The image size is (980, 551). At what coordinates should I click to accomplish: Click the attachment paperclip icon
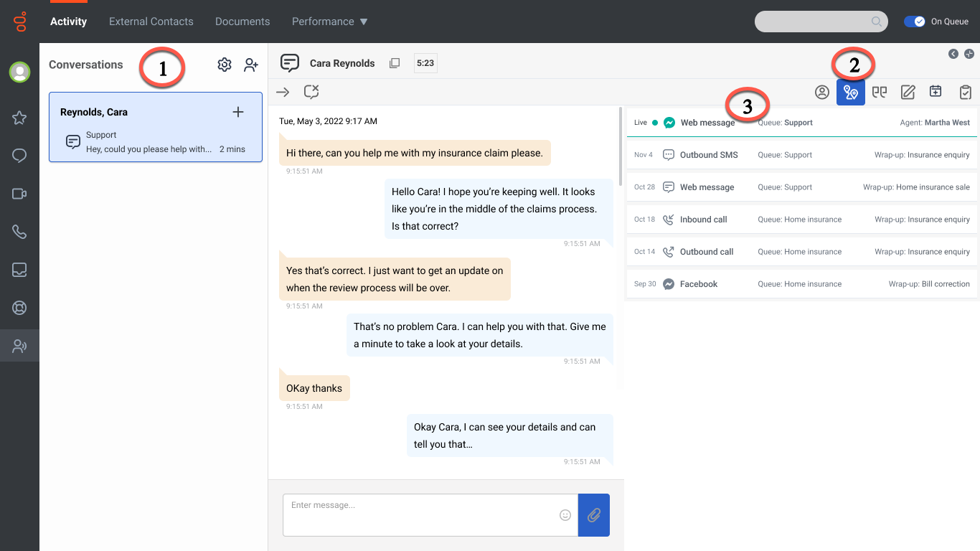point(593,514)
